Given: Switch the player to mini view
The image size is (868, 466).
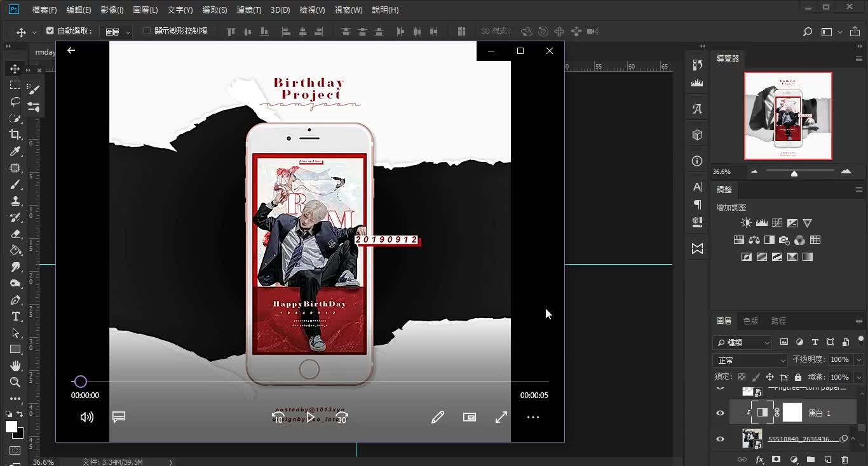Looking at the screenshot, I should pyautogui.click(x=470, y=417).
